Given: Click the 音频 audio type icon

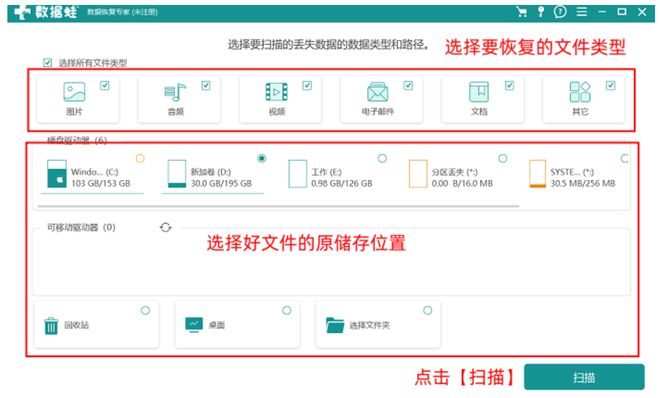Looking at the screenshot, I should click(175, 92).
